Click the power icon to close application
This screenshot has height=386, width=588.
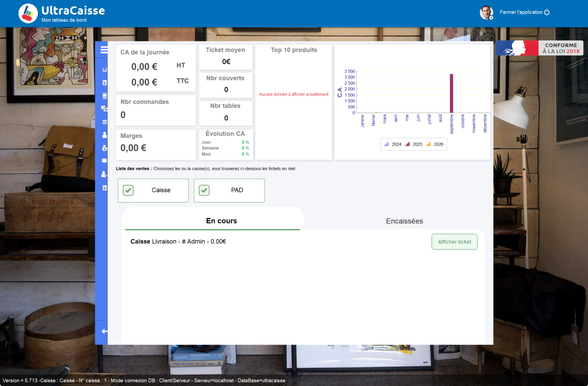coord(547,12)
